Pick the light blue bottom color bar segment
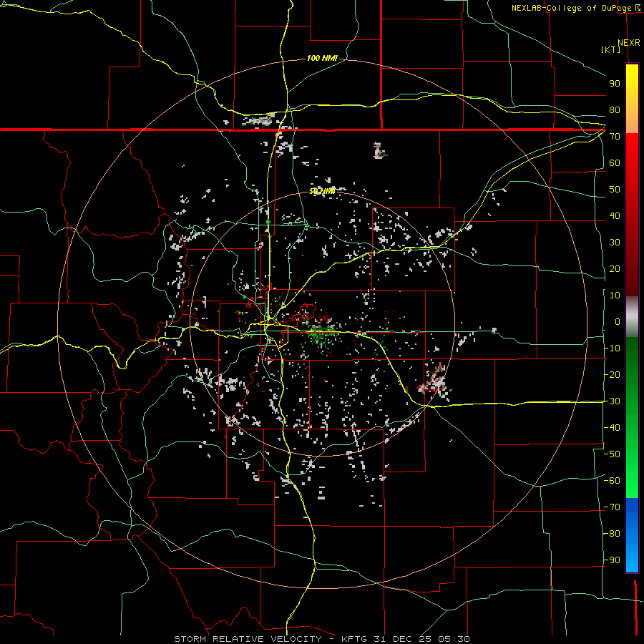 [x=632, y=559]
